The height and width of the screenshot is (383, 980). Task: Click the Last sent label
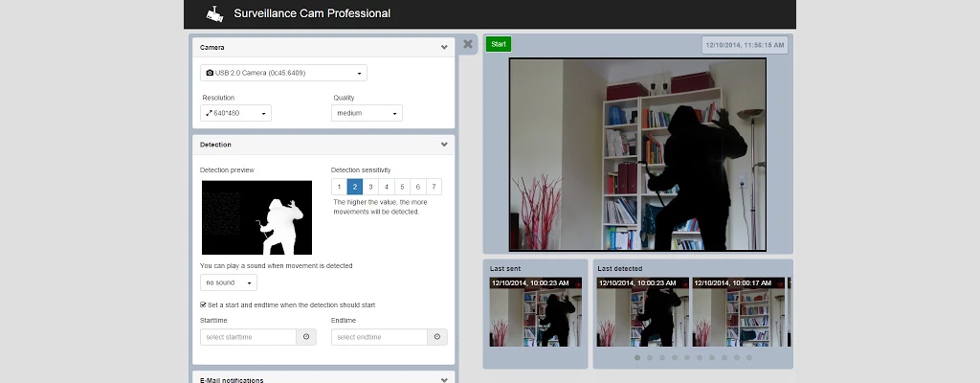tap(505, 268)
